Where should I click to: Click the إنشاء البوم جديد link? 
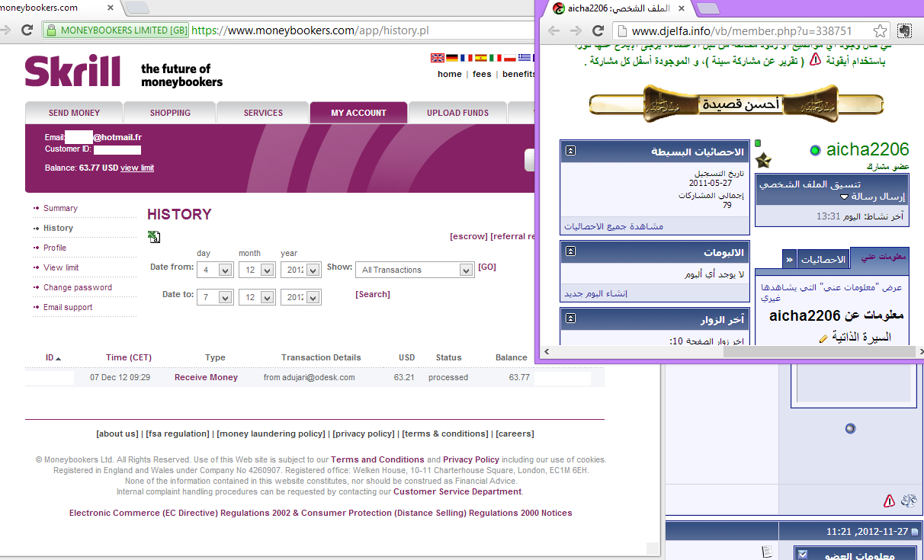595,293
